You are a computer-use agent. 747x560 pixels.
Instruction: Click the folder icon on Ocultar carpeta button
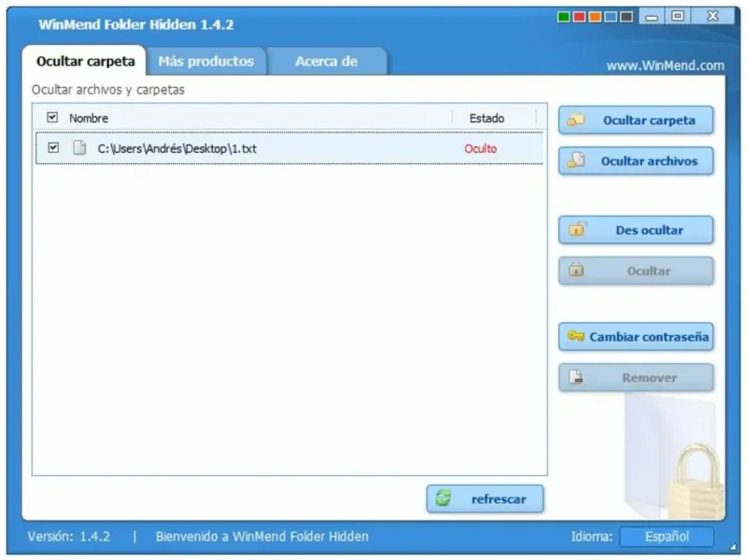point(576,119)
